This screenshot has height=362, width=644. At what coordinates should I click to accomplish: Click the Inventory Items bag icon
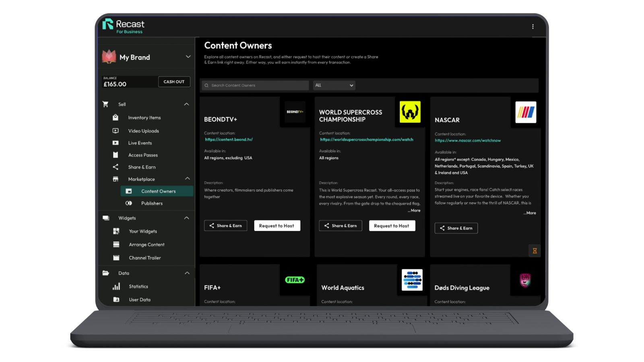coord(116,118)
